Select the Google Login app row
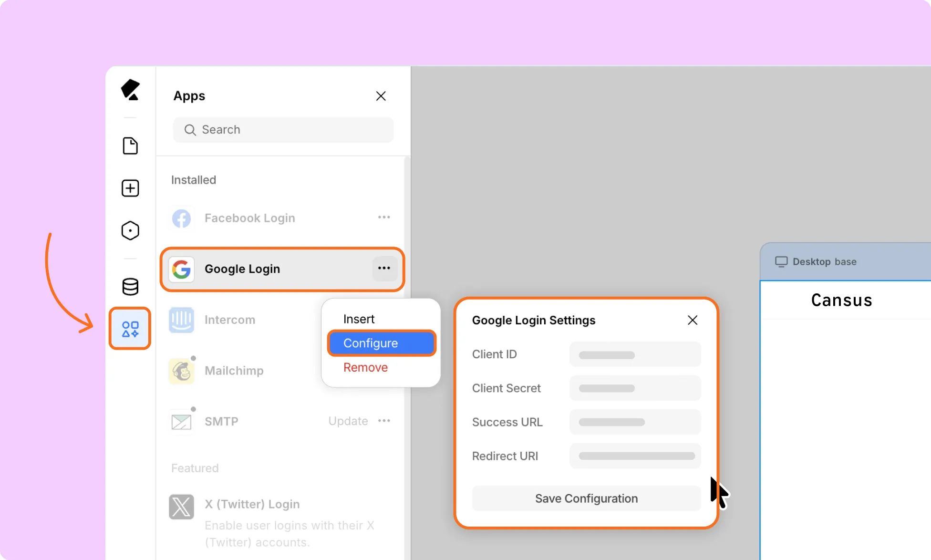The height and width of the screenshot is (560, 931). [x=282, y=269]
